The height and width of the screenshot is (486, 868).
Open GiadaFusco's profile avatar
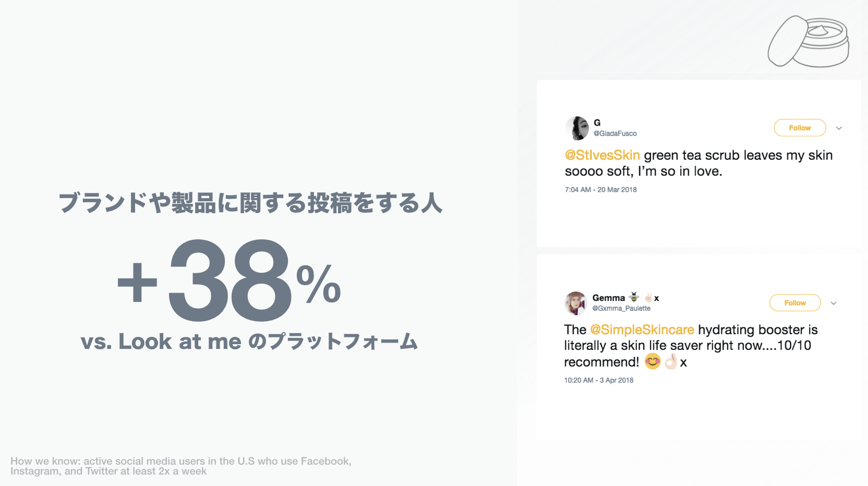pos(577,128)
